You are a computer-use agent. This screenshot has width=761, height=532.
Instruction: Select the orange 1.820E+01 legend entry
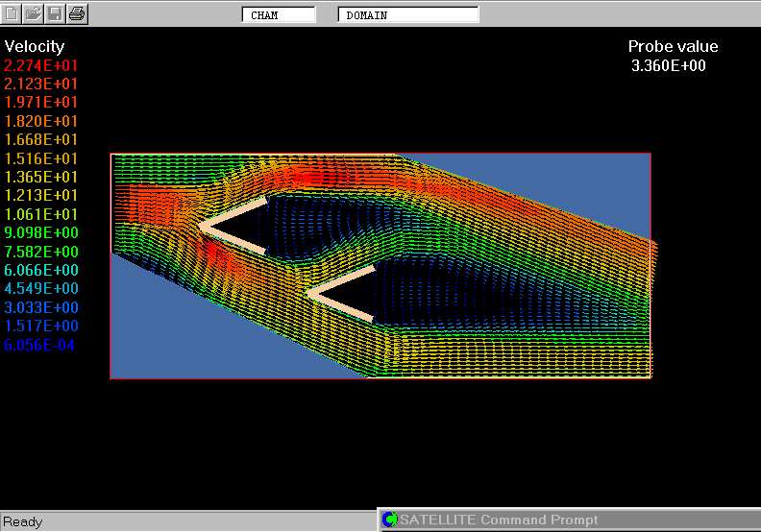click(x=41, y=121)
